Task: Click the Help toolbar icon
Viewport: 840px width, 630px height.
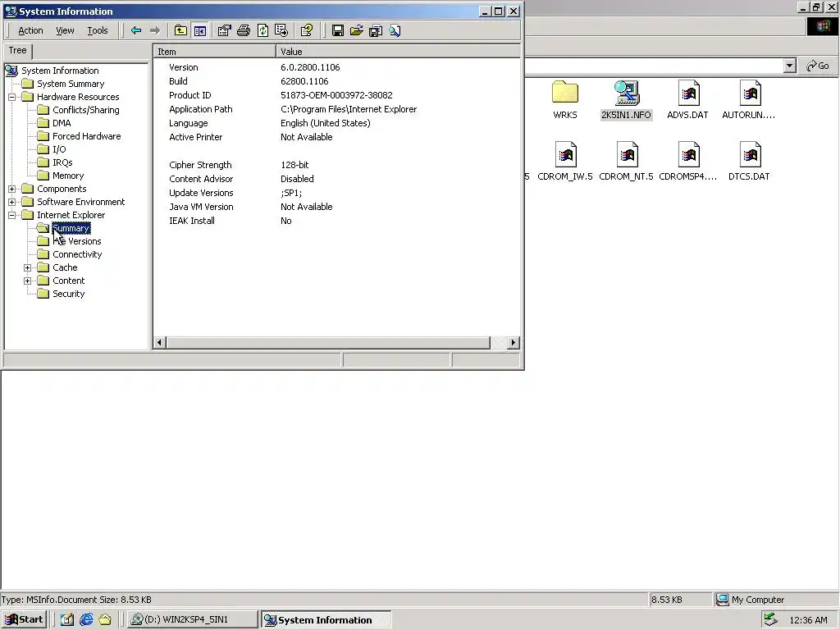Action: tap(307, 30)
